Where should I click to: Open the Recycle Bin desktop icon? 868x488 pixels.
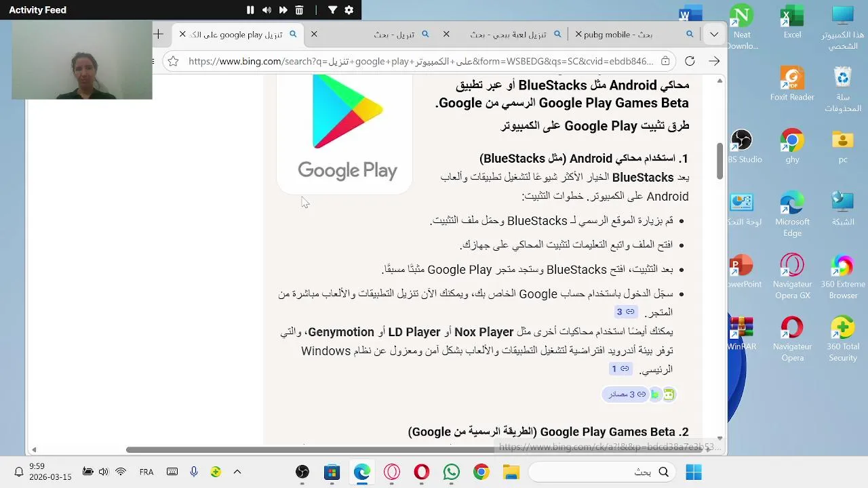click(x=843, y=89)
